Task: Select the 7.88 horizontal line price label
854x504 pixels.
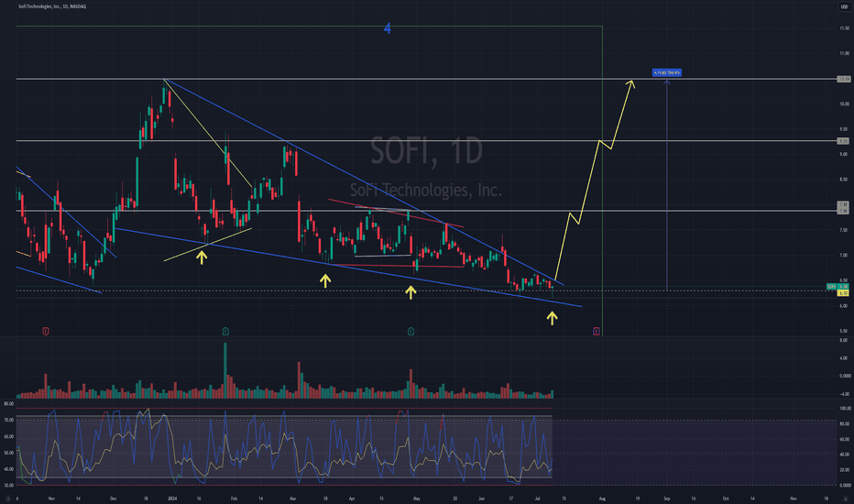Action: [844, 211]
